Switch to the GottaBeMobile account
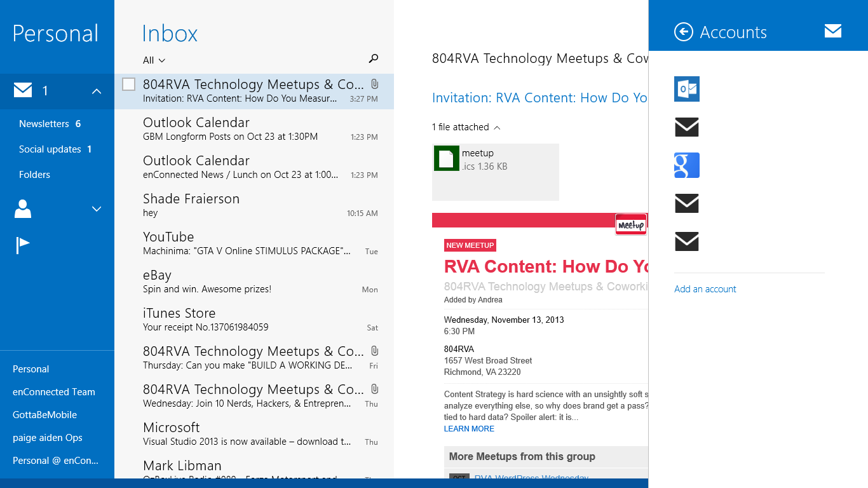Image resolution: width=868 pixels, height=488 pixels. coord(44,415)
